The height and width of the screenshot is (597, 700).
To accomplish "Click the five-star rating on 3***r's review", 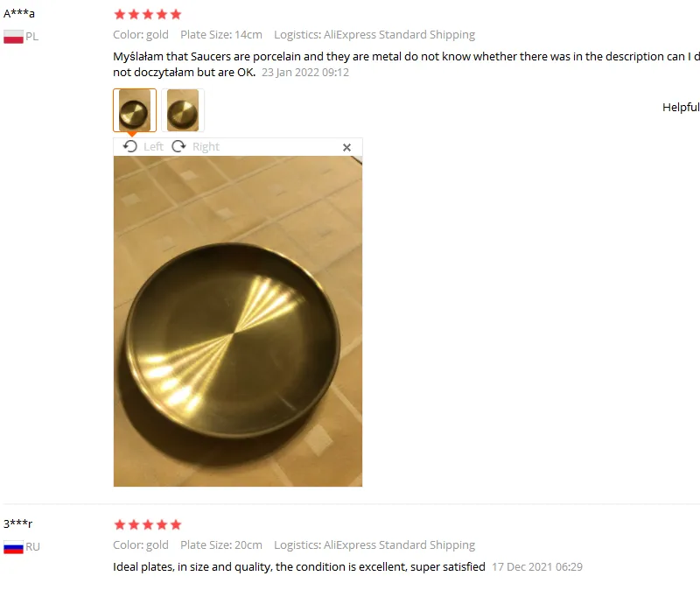I will point(148,524).
